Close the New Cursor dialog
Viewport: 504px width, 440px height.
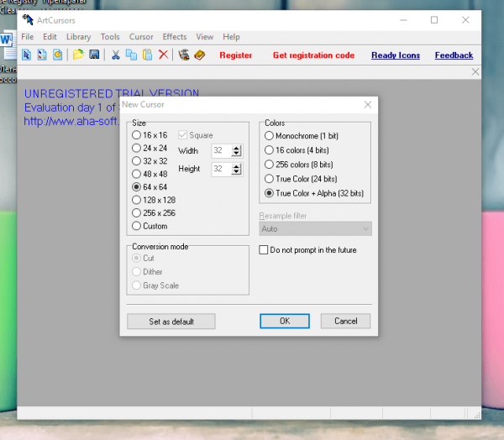pyautogui.click(x=368, y=104)
